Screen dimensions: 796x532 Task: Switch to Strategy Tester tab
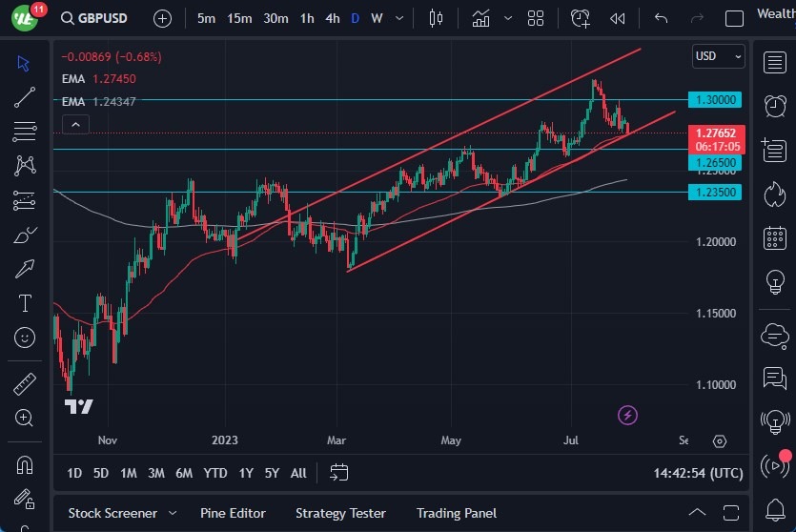[x=340, y=513]
